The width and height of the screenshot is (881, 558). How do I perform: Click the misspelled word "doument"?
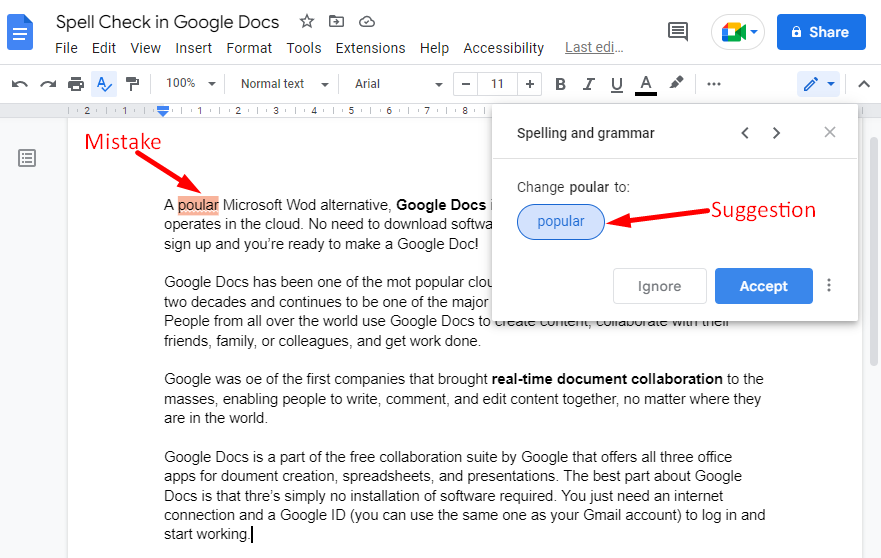tap(251, 477)
